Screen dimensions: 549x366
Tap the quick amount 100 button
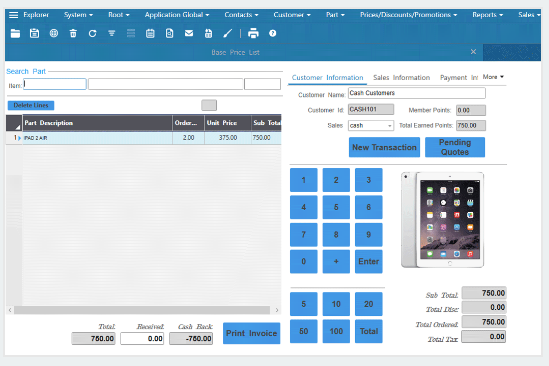(x=336, y=331)
